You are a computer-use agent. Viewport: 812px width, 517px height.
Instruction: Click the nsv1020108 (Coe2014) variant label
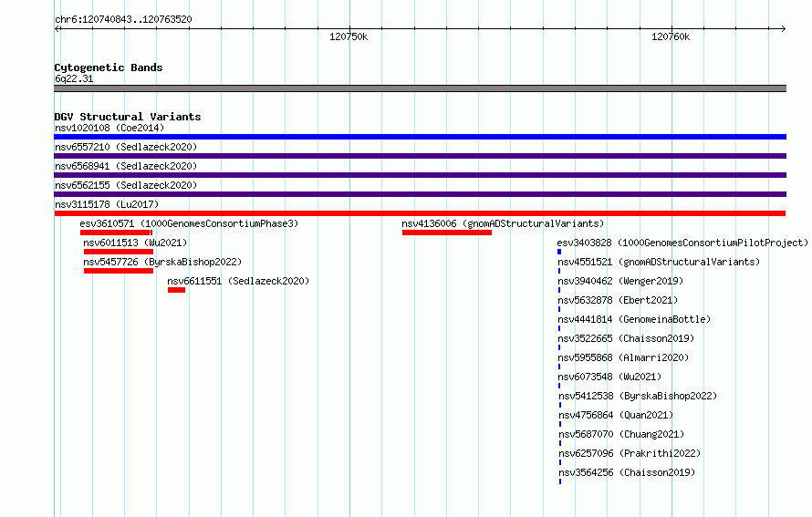coord(109,128)
